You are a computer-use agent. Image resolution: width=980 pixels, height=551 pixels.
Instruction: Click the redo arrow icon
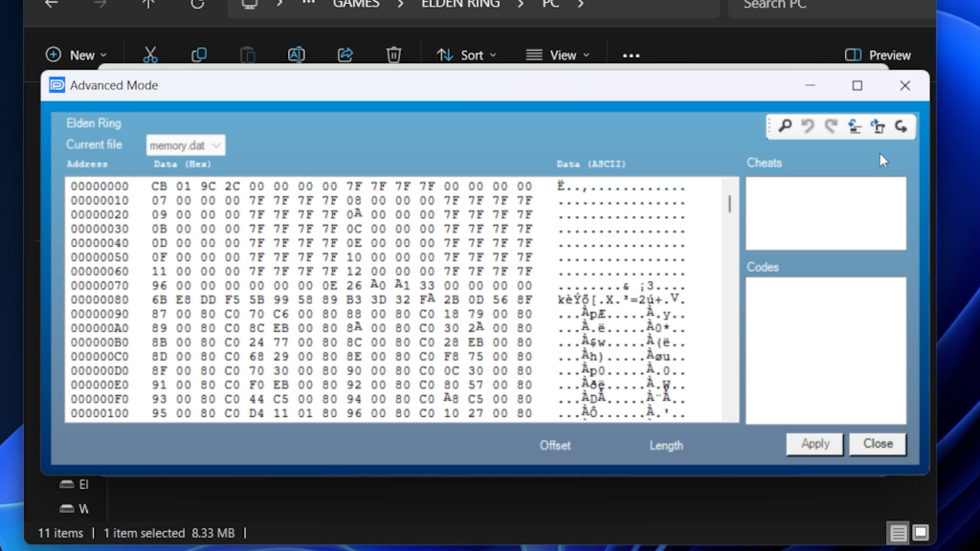tap(831, 126)
